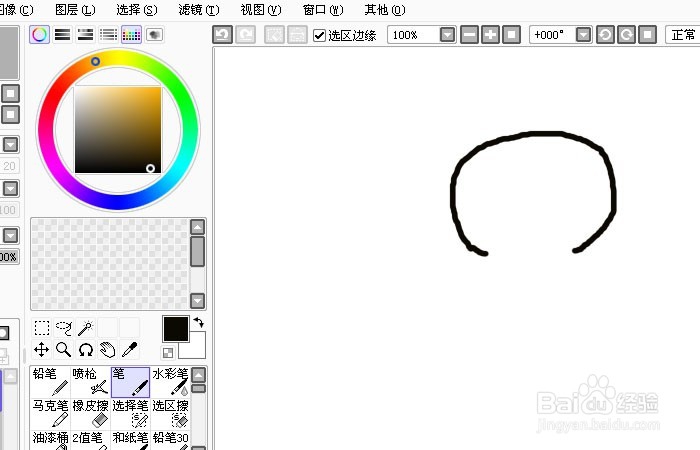The image size is (700, 450).
Task: Choose the 喷枪 airbrush
Action: [x=90, y=382]
